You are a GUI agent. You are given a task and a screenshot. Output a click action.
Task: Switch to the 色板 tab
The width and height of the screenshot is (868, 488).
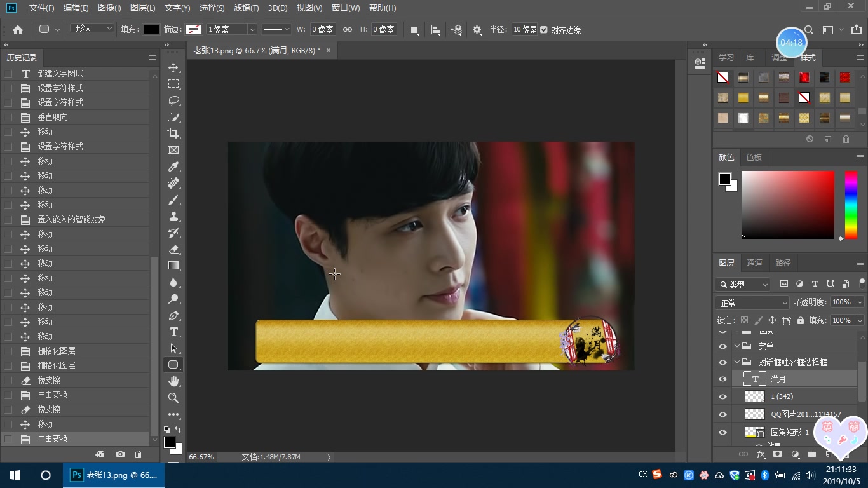[754, 157]
